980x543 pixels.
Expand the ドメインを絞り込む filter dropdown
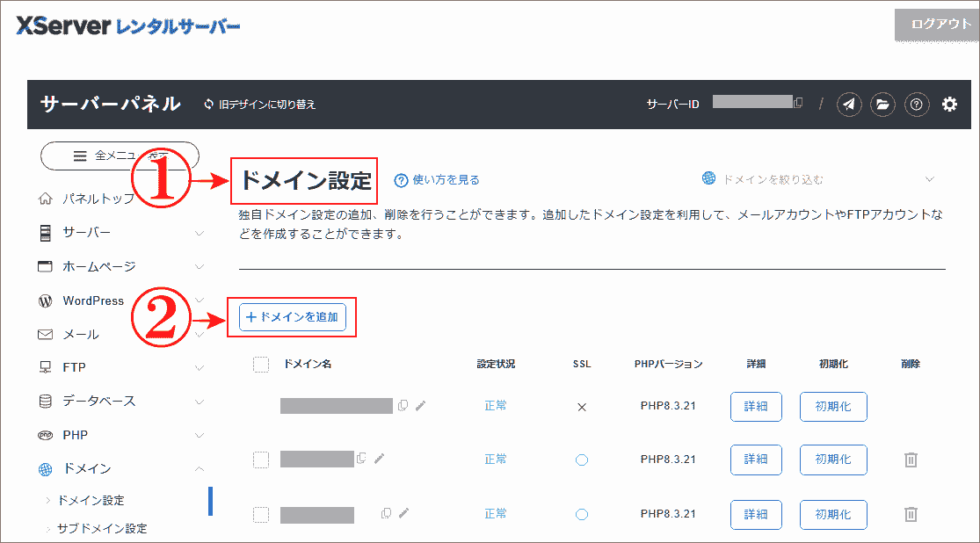[931, 177]
